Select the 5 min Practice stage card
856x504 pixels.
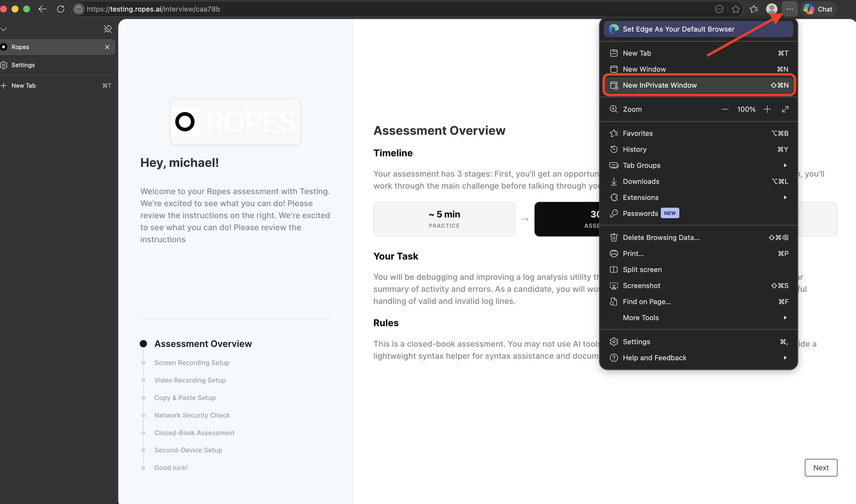click(x=444, y=219)
